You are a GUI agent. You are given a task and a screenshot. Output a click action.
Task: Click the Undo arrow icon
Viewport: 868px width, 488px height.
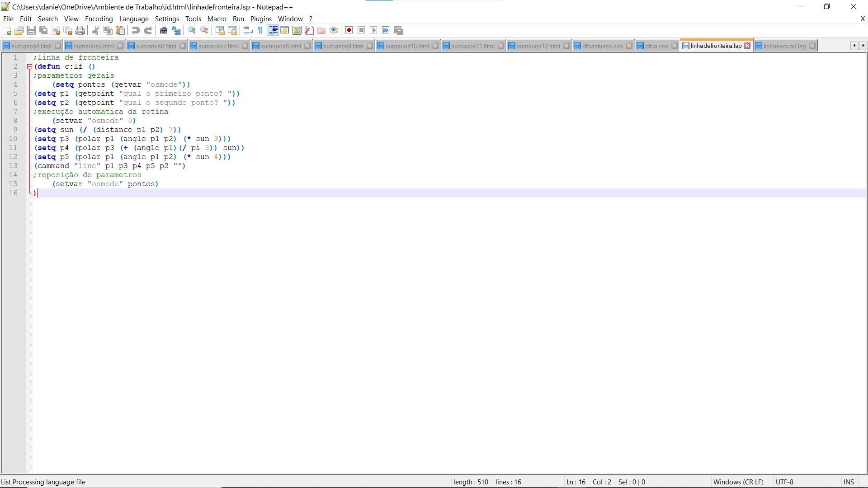136,30
